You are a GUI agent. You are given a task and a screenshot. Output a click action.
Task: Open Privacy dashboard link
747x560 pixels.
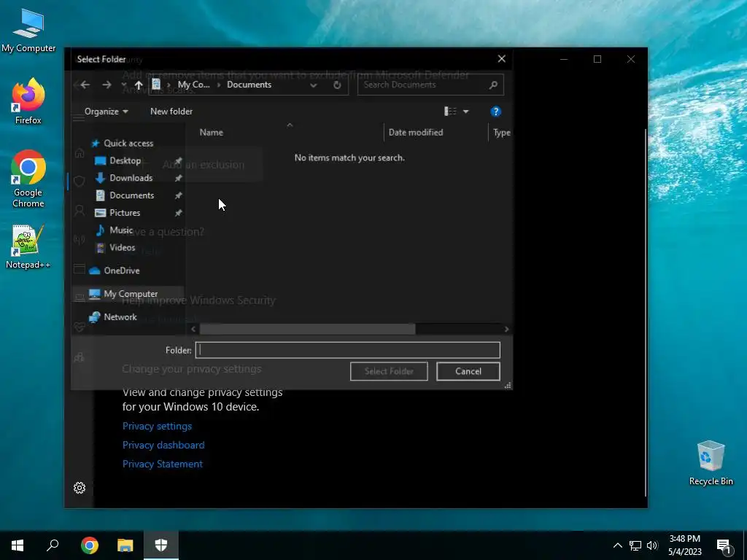click(163, 446)
